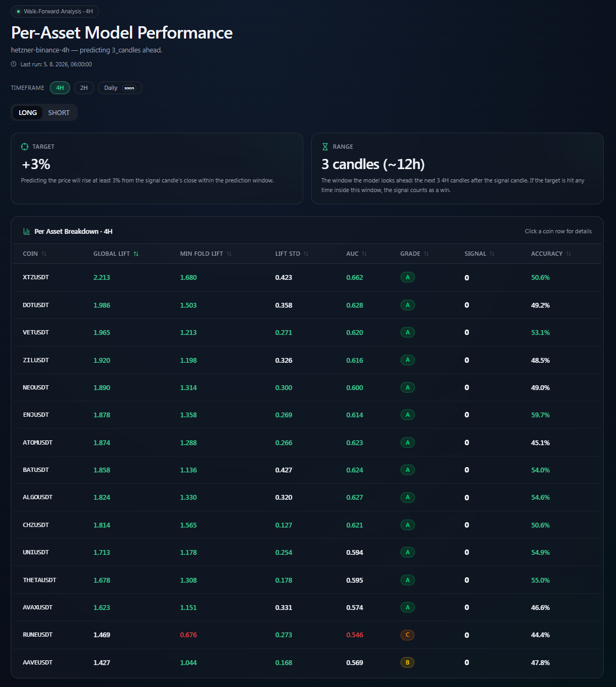Viewport: 616px width, 687px height.
Task: Click the AAVEUSDT coin name
Action: [37, 662]
